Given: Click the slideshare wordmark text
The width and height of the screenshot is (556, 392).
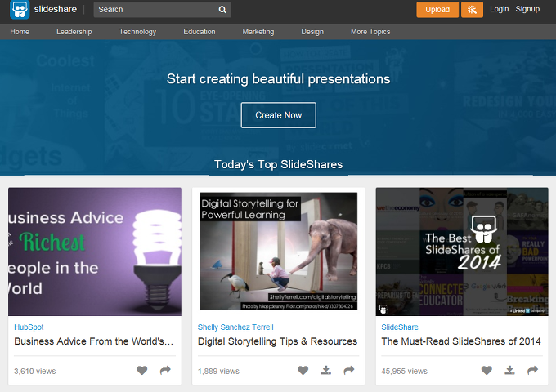Looking at the screenshot, I should point(56,9).
